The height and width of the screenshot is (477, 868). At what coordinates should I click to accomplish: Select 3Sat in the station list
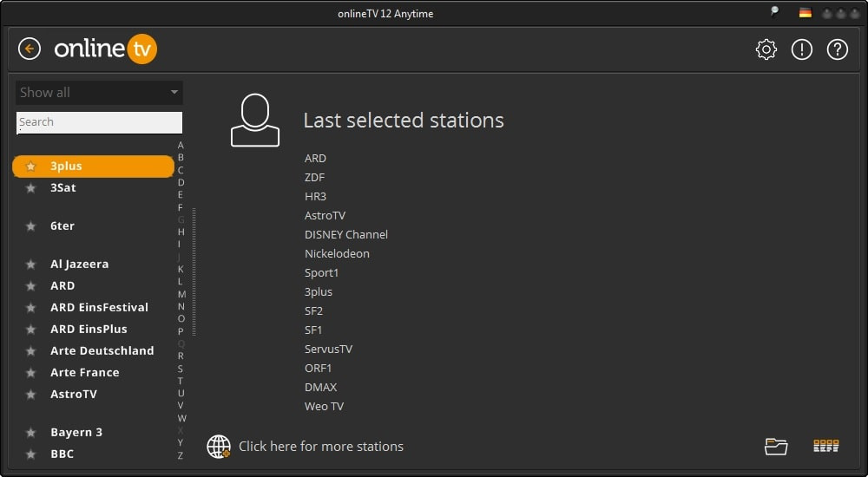point(63,187)
